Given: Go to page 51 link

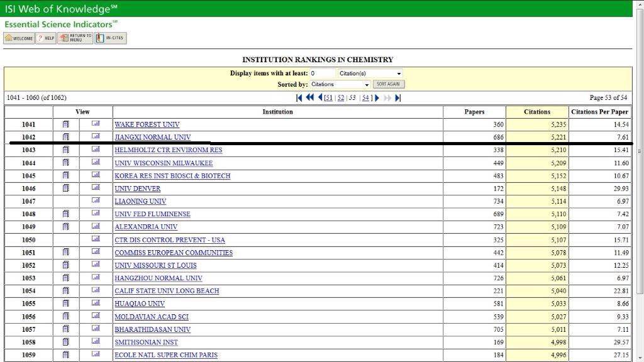Looking at the screenshot, I should 329,98.
